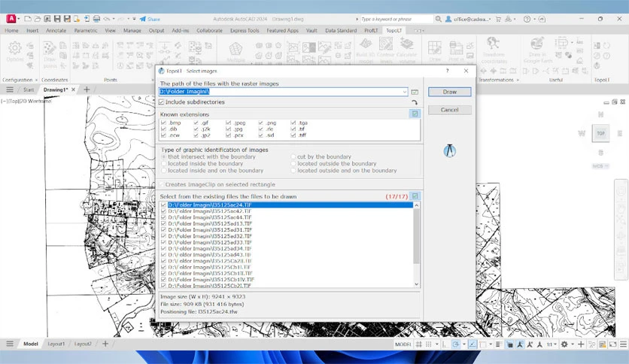Open the snap mode dropdown arrow in status bar

[x=437, y=344]
